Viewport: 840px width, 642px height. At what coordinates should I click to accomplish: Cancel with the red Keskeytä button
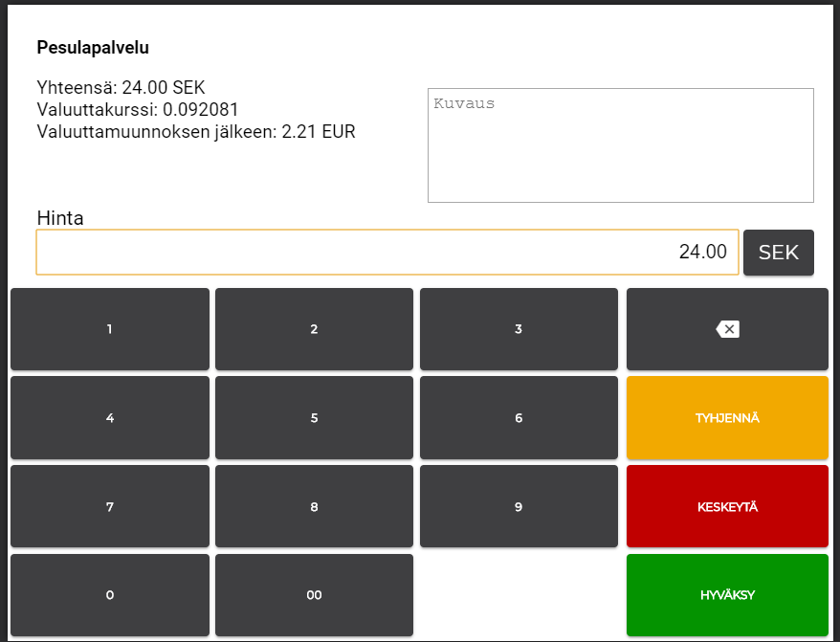tap(727, 507)
